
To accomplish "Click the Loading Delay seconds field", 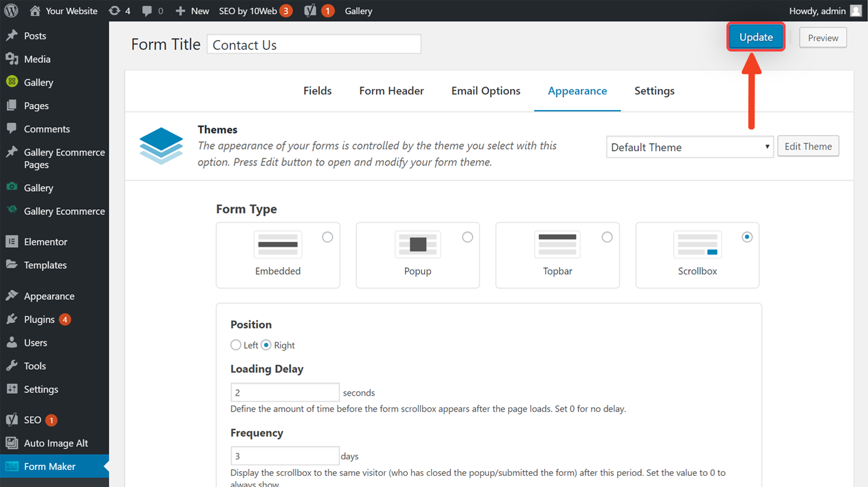I will (285, 392).
